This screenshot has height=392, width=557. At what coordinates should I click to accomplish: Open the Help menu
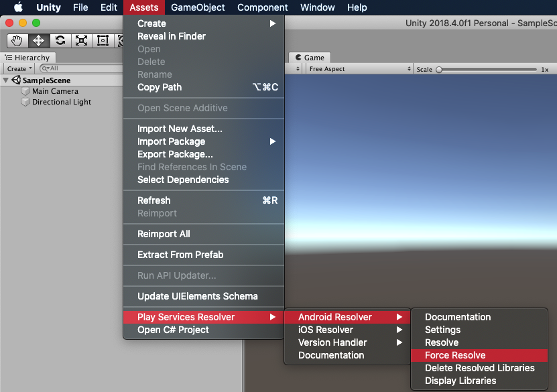357,7
